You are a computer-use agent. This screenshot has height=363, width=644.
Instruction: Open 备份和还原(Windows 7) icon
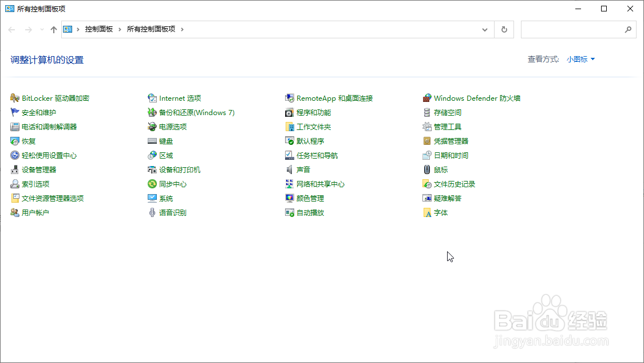click(152, 113)
